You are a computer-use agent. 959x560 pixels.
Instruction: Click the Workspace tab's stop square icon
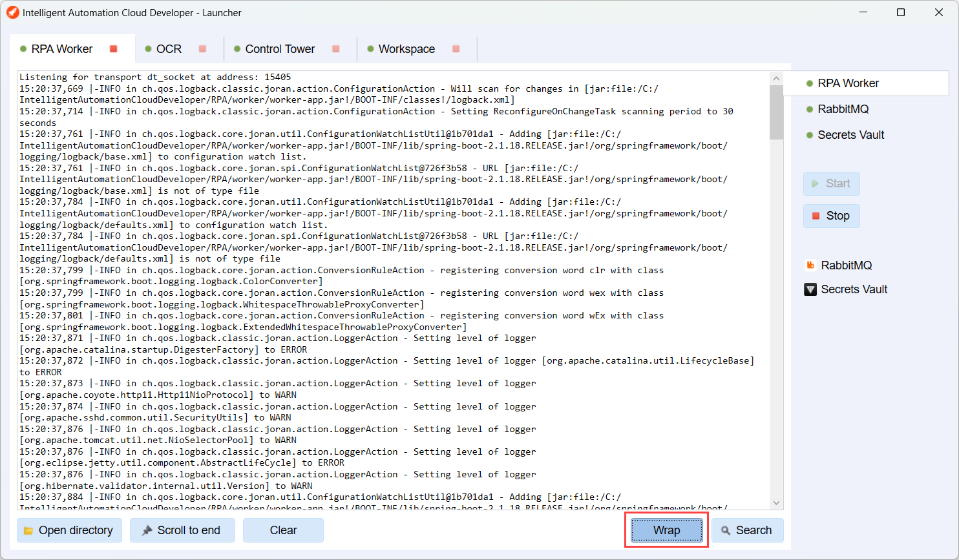(456, 49)
